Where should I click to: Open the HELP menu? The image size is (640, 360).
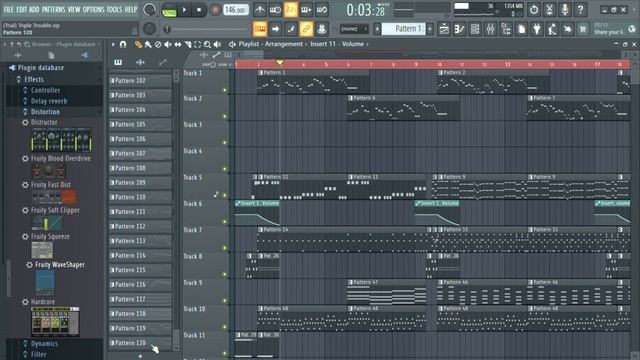[x=131, y=9]
